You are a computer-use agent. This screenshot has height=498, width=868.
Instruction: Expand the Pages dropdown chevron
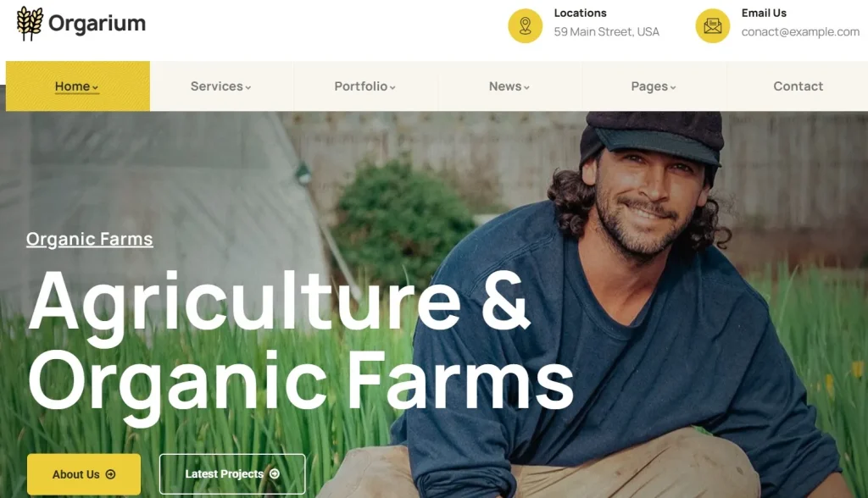(672, 87)
